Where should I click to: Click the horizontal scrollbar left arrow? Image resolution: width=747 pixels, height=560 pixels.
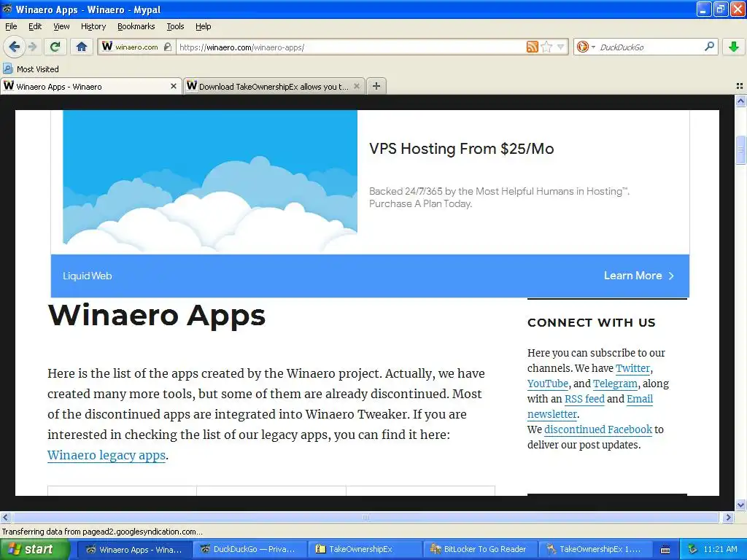pos(5,517)
